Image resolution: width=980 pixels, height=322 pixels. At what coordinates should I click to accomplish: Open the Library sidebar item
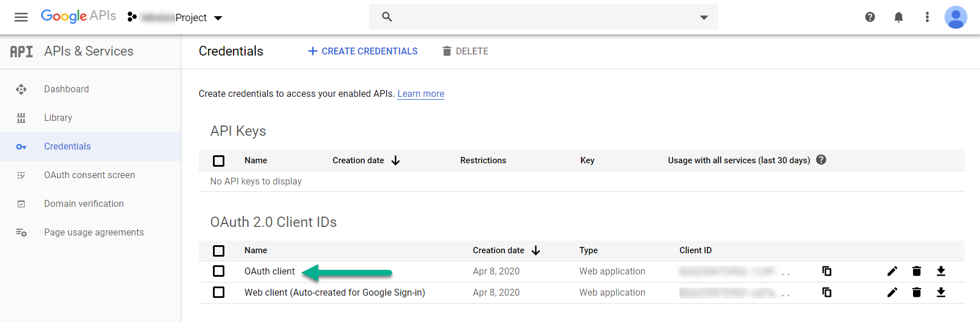pyautogui.click(x=58, y=118)
